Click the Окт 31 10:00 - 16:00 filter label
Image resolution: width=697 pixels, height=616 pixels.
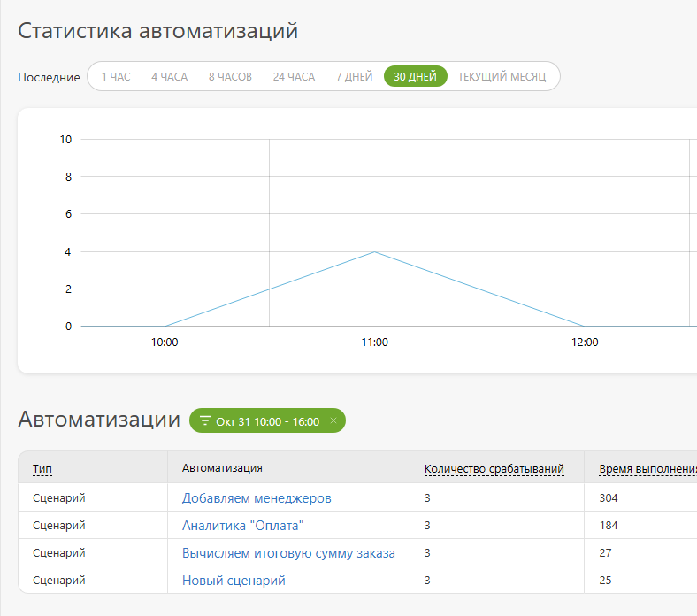click(268, 421)
